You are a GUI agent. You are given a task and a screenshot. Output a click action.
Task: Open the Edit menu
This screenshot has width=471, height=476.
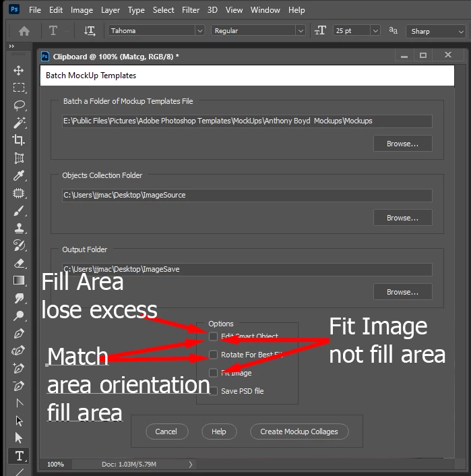point(56,10)
